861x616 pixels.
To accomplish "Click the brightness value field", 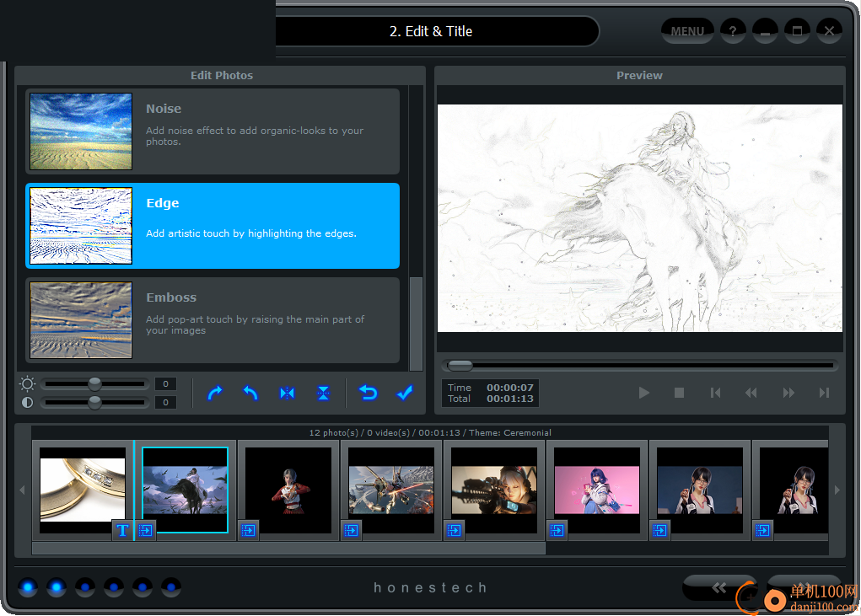I will tap(165, 384).
